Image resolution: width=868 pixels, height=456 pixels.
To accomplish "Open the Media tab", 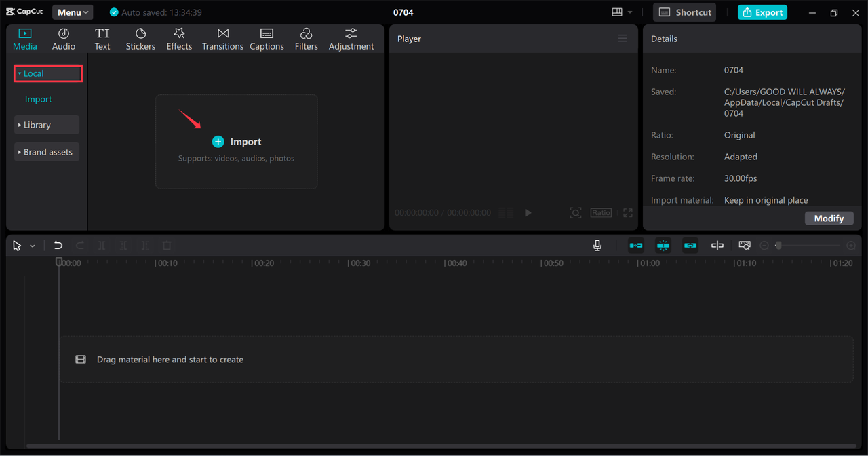I will point(25,39).
